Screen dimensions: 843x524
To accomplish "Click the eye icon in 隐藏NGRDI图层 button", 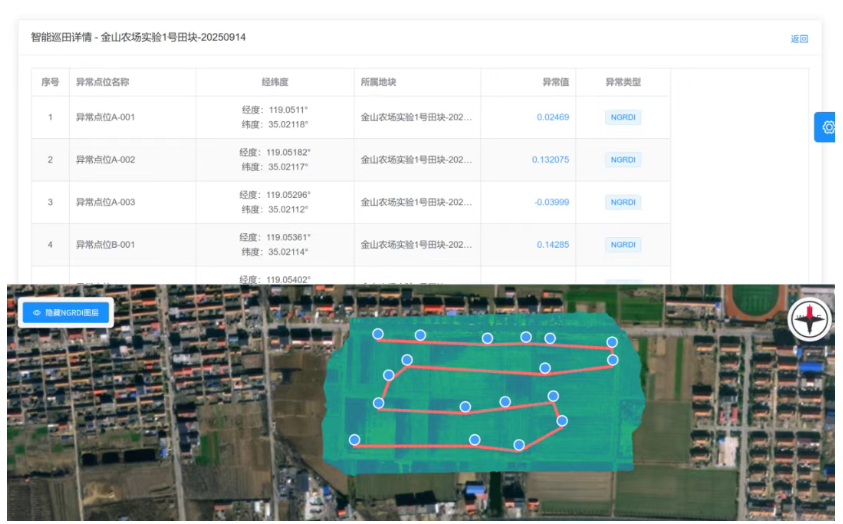I will tap(37, 313).
